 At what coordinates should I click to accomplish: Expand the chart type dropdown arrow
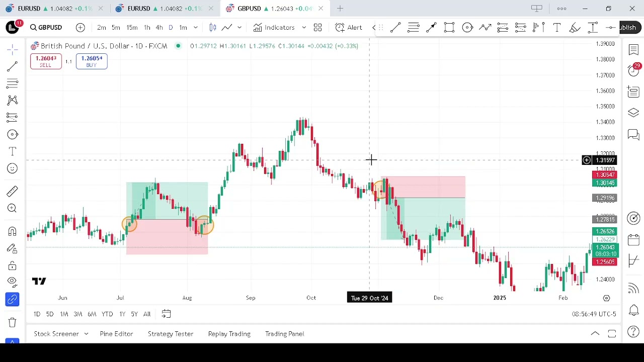tap(239, 28)
